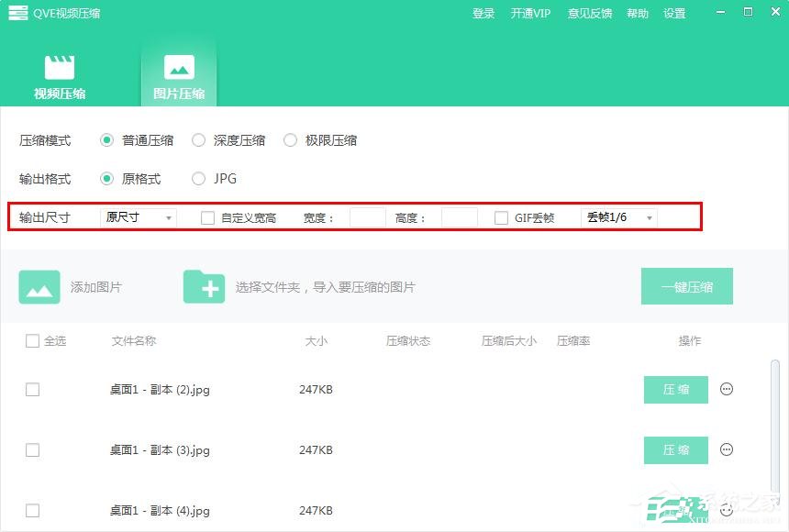Click the 开通VIP link
This screenshot has width=789, height=532.
[x=530, y=13]
